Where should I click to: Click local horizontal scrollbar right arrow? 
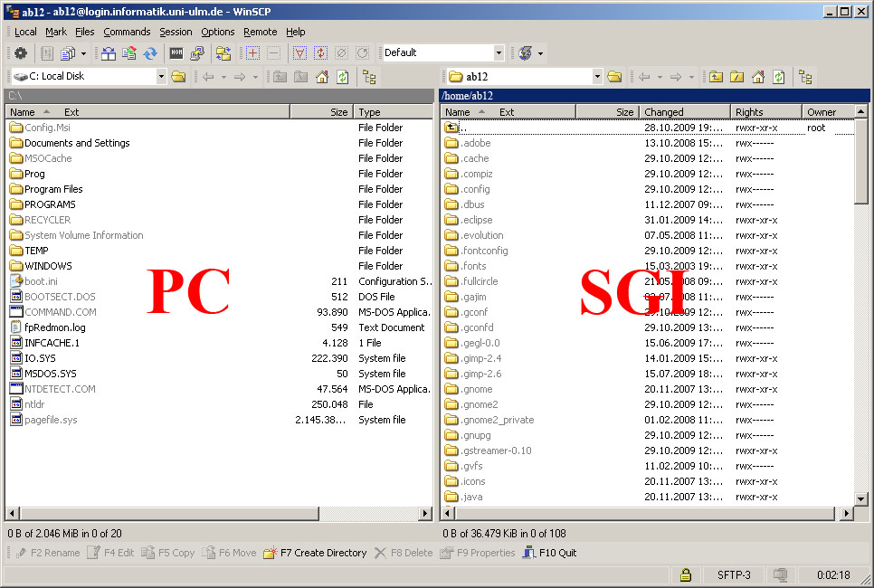425,513
